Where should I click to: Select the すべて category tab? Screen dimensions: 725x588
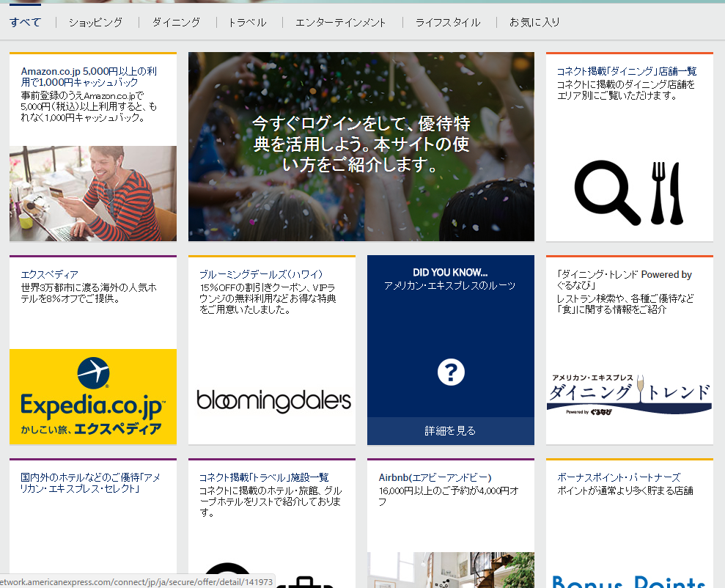pos(26,22)
